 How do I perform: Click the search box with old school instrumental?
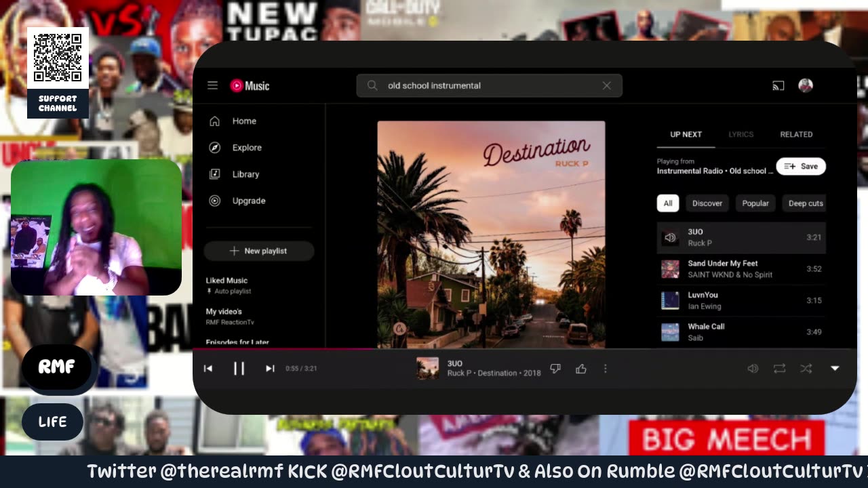pos(489,85)
